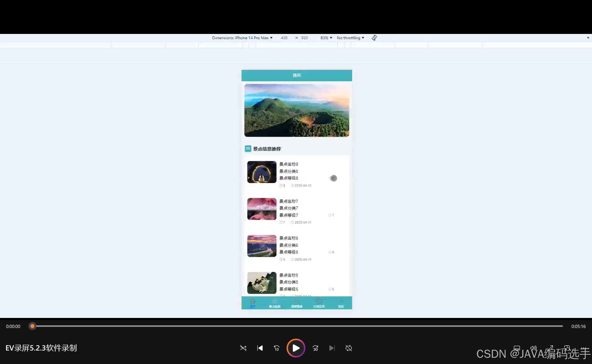Click the orange seek slider handle

pos(32,326)
